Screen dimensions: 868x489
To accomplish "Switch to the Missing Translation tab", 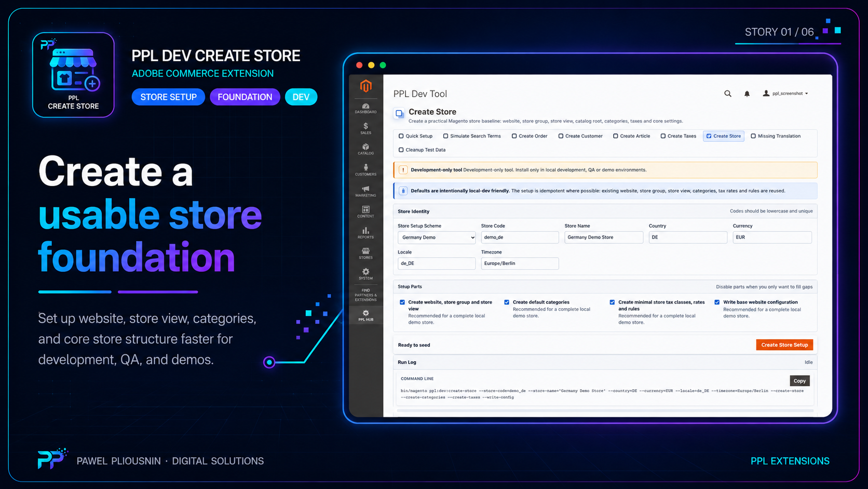I will 776,136.
